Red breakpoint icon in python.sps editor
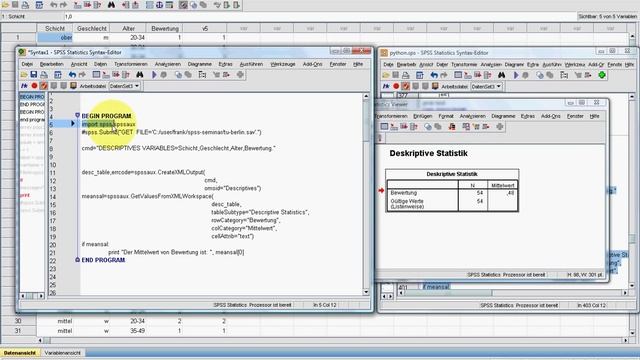Image resolution: width=640 pixels, height=360 pixels. click(396, 87)
